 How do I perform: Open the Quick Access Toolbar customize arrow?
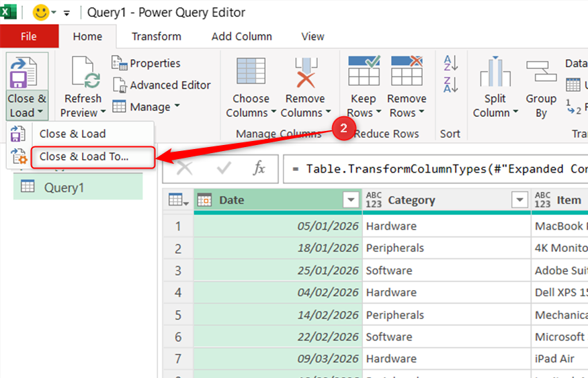[x=67, y=13]
